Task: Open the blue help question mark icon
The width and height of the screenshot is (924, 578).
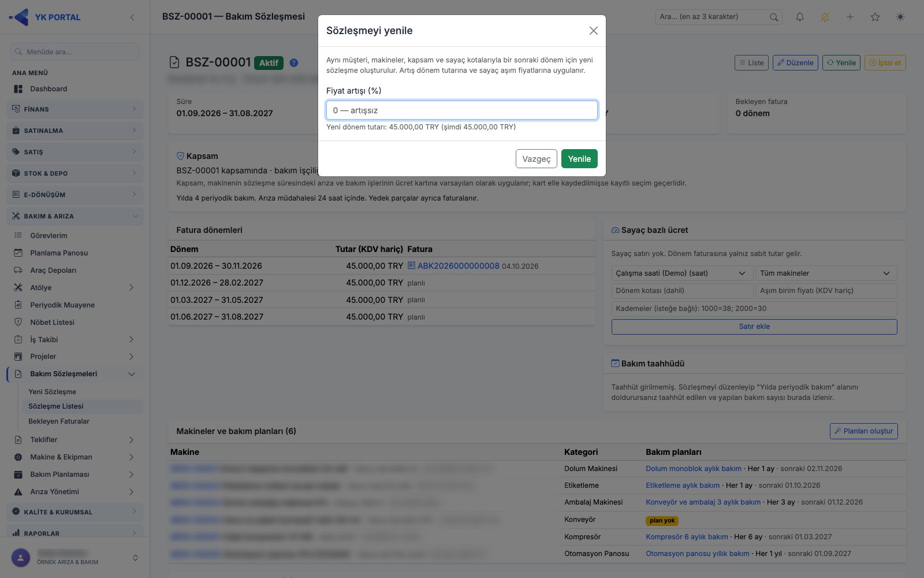Action: [294, 62]
